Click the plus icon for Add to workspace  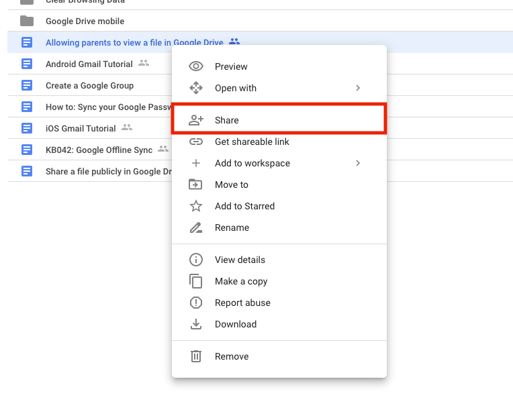pos(196,163)
